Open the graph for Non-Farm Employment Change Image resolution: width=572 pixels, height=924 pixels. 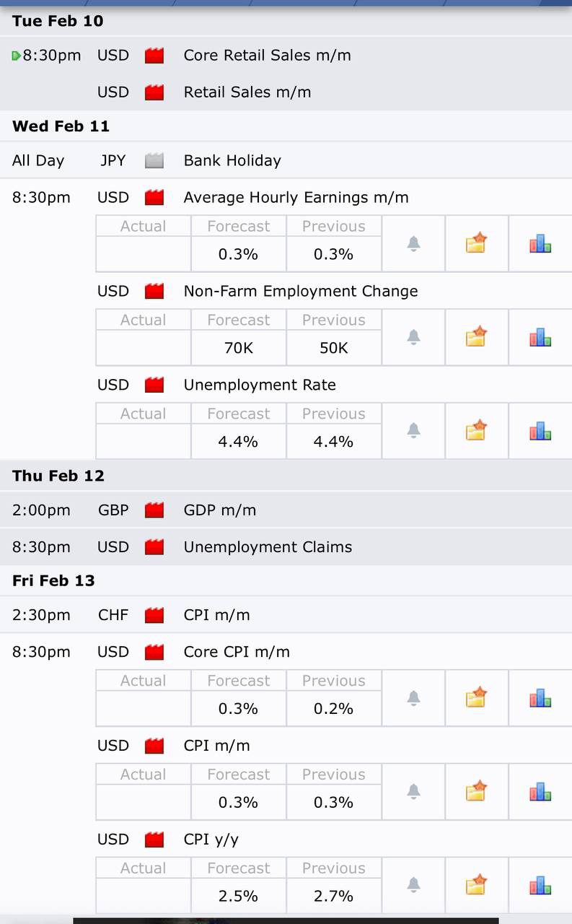[x=540, y=337]
